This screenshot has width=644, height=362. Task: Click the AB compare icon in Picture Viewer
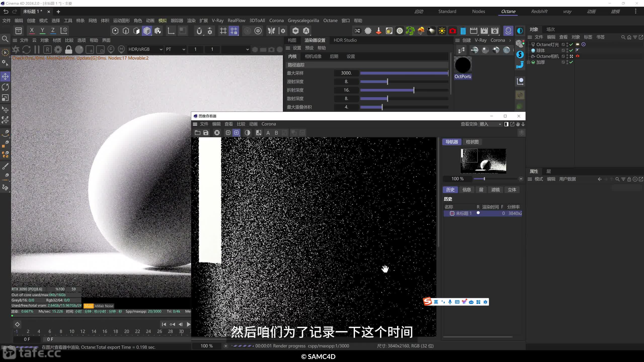pos(258,133)
